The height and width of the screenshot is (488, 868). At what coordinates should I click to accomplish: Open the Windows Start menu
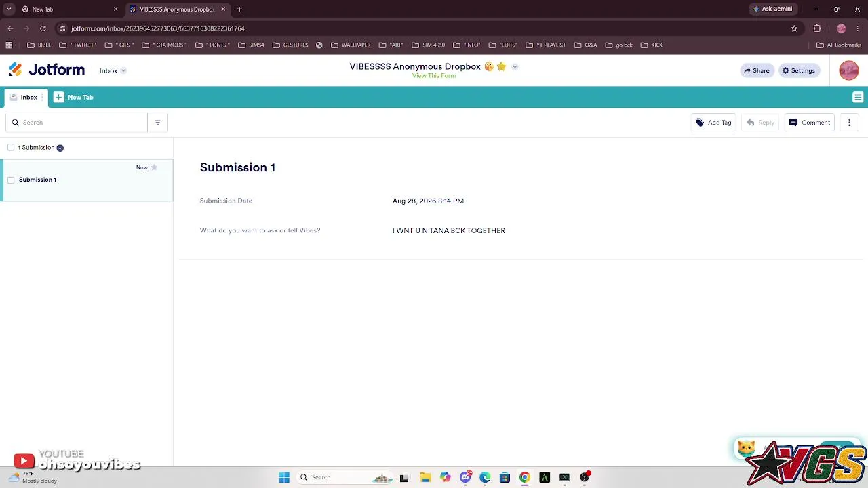click(x=284, y=478)
